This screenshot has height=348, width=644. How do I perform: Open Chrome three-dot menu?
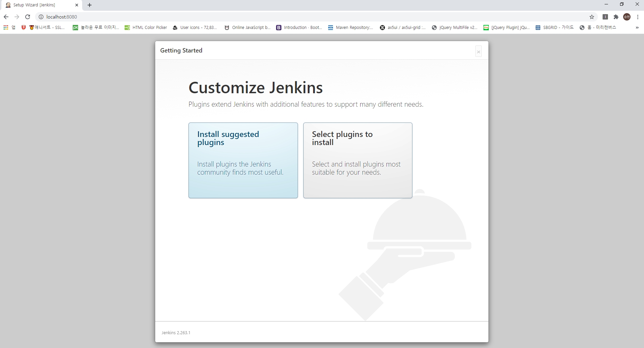638,17
